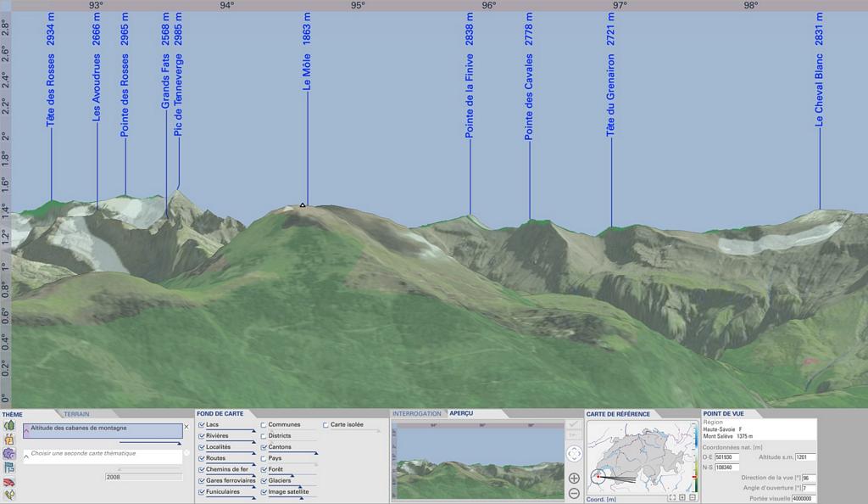Click the fullscreen icon under reference map

pyautogui.click(x=671, y=498)
